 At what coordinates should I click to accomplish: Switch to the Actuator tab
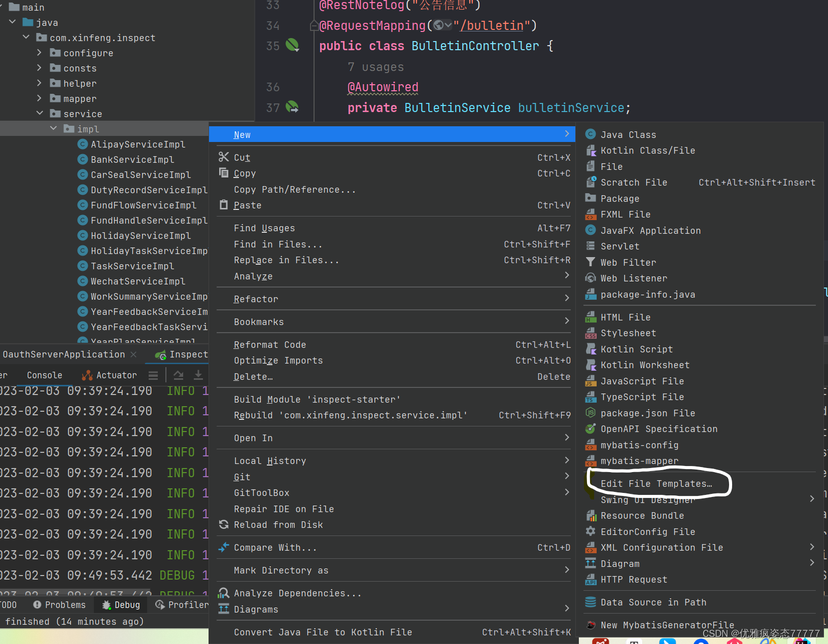click(x=109, y=375)
